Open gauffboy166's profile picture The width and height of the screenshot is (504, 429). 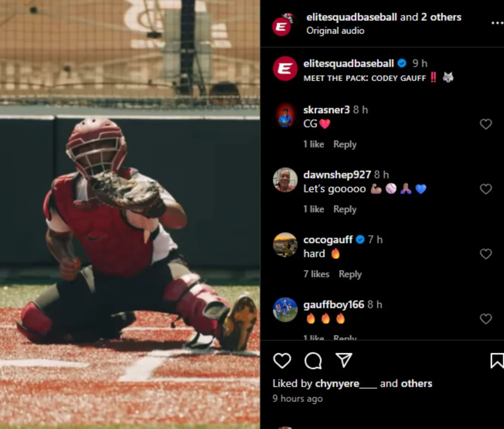285,310
